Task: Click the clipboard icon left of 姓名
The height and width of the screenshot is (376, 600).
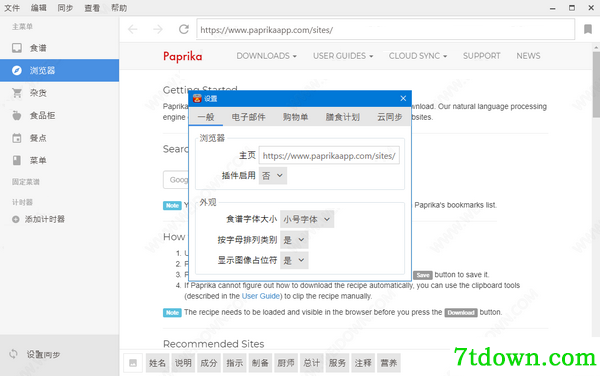Action: (x=133, y=363)
